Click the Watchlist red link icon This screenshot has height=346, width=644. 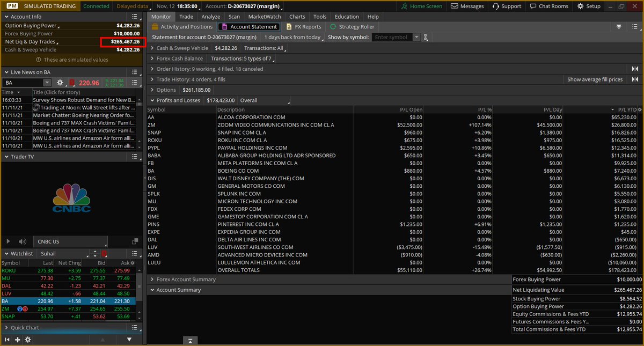(104, 253)
